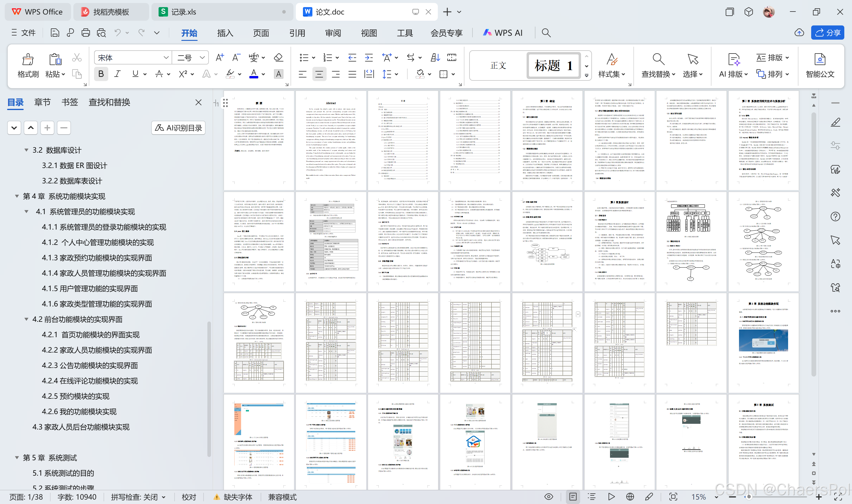Switch to the 章节 navigation tab

point(42,102)
